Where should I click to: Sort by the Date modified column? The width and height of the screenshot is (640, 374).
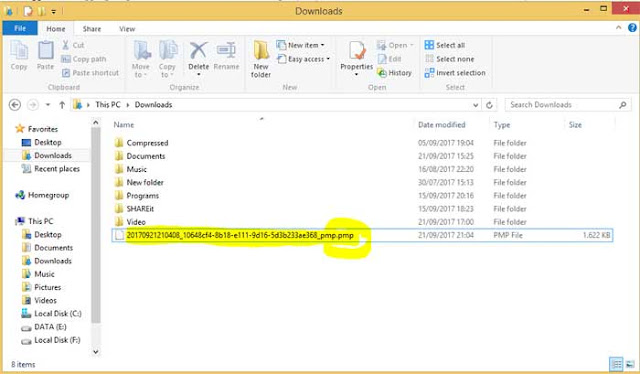[x=442, y=125]
